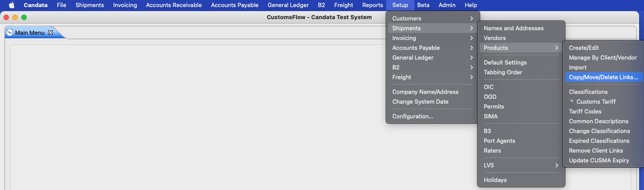Open the File menu

[x=62, y=5]
